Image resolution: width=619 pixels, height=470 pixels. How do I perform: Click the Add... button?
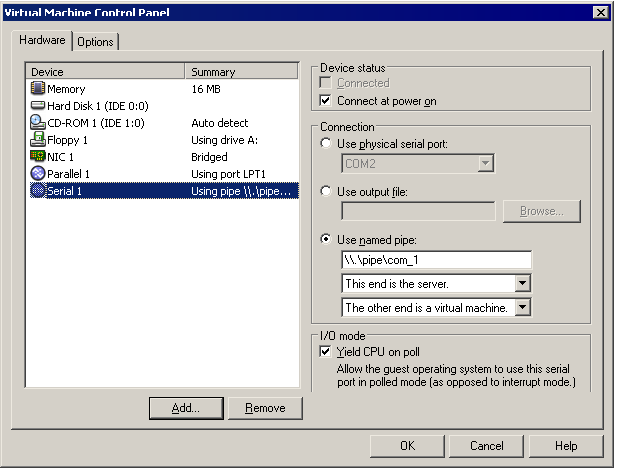click(185, 408)
